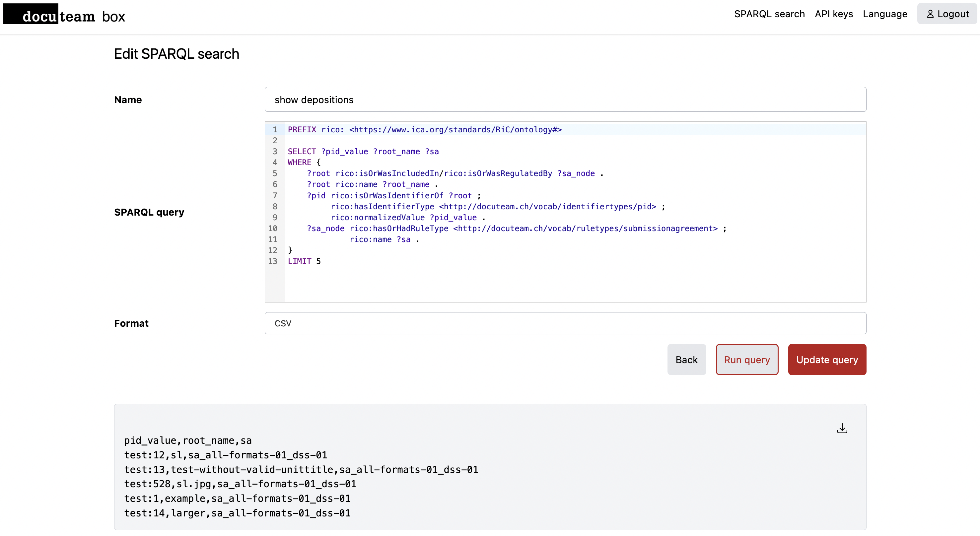
Task: Click the download results icon
Action: (842, 428)
